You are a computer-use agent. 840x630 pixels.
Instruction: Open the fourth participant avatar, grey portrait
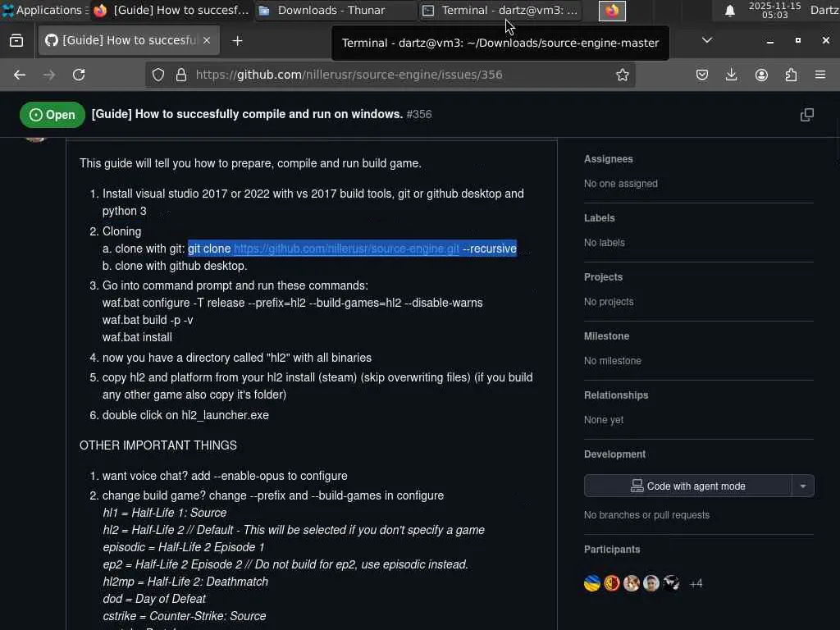[651, 583]
